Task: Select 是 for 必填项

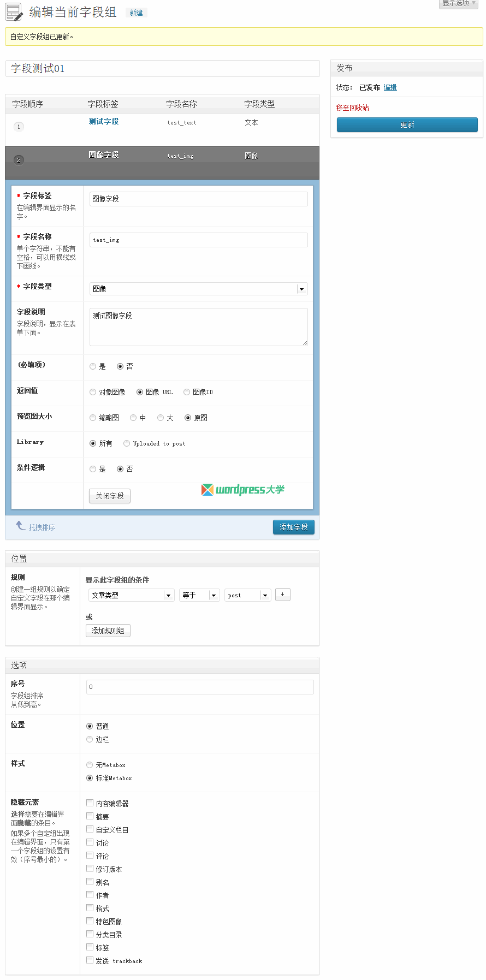Action: point(93,366)
